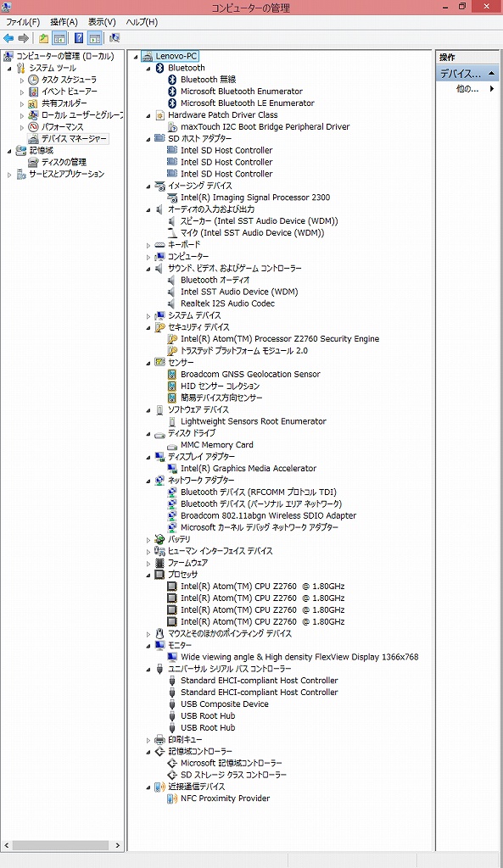This screenshot has width=503, height=868.
Task: Expand サービスとアプリケーション in left tree
Action: 9,175
